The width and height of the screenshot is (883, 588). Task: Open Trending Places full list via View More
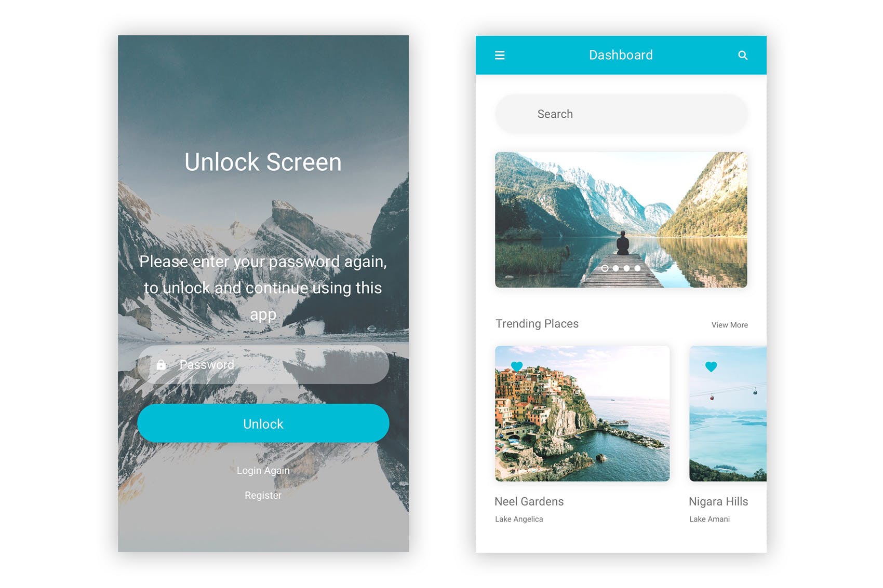[729, 324]
